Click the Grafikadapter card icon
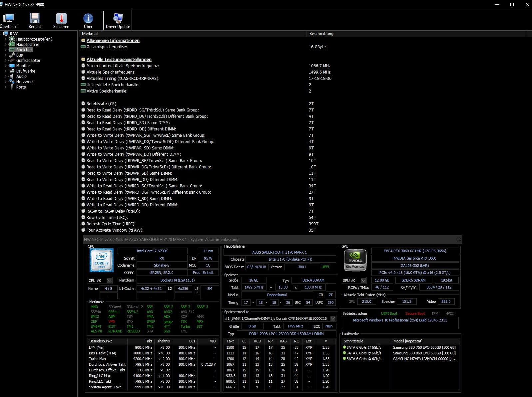This screenshot has height=397, width=532. coord(12,60)
